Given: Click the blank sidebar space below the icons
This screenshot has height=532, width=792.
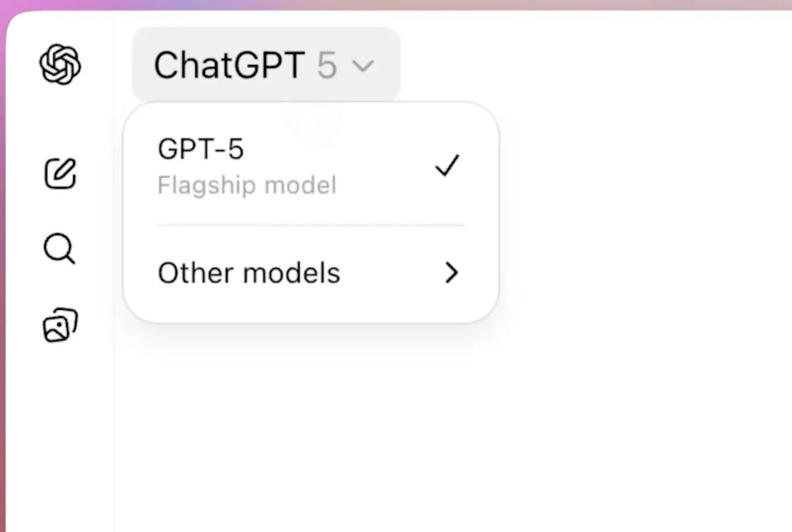Looking at the screenshot, I should click(60, 447).
